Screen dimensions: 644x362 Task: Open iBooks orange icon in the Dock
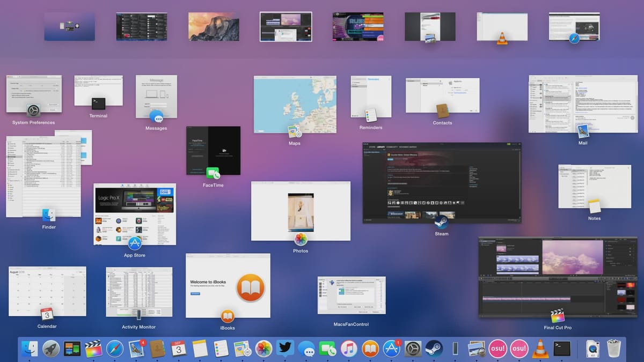tap(370, 349)
